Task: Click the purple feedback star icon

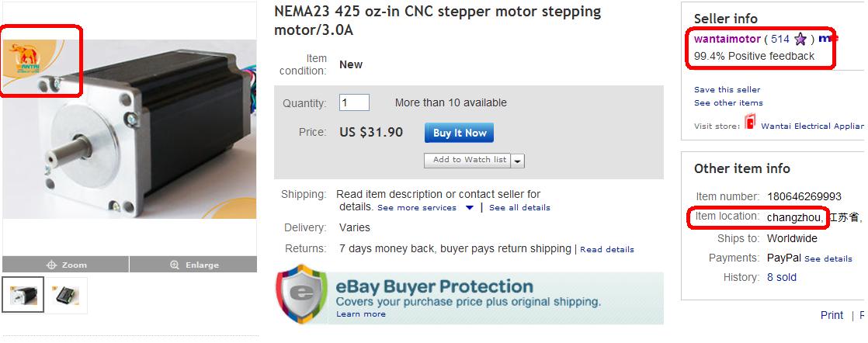Action: tap(800, 39)
